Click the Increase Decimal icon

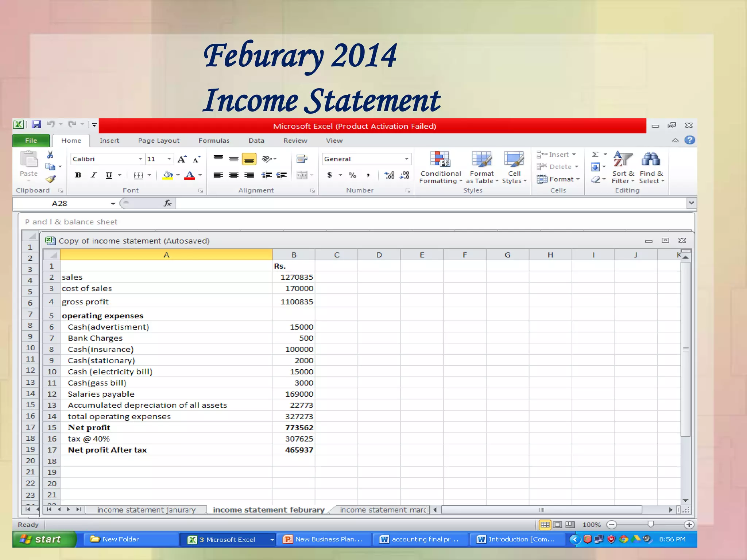pos(390,175)
